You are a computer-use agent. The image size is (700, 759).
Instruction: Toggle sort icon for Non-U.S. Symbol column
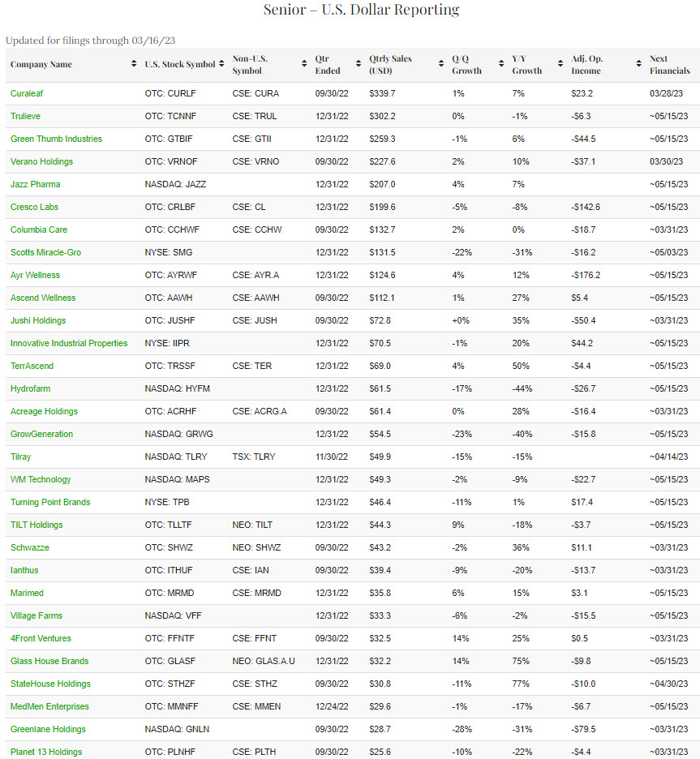[x=304, y=65]
